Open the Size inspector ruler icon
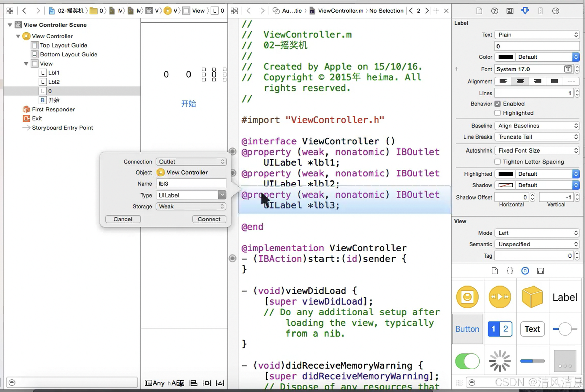585x392 pixels. [x=540, y=11]
